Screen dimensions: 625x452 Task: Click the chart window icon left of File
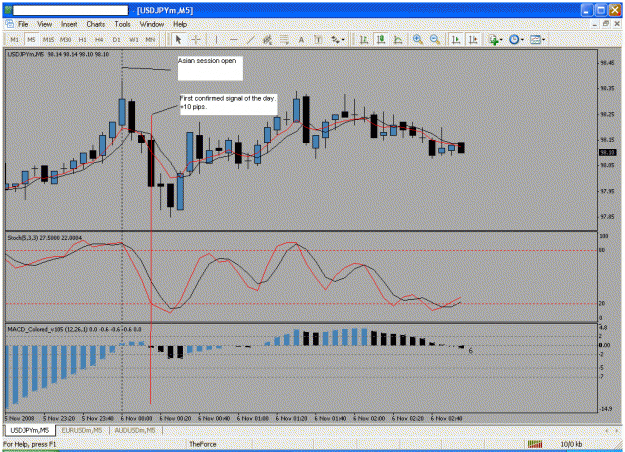pyautogui.click(x=10, y=24)
